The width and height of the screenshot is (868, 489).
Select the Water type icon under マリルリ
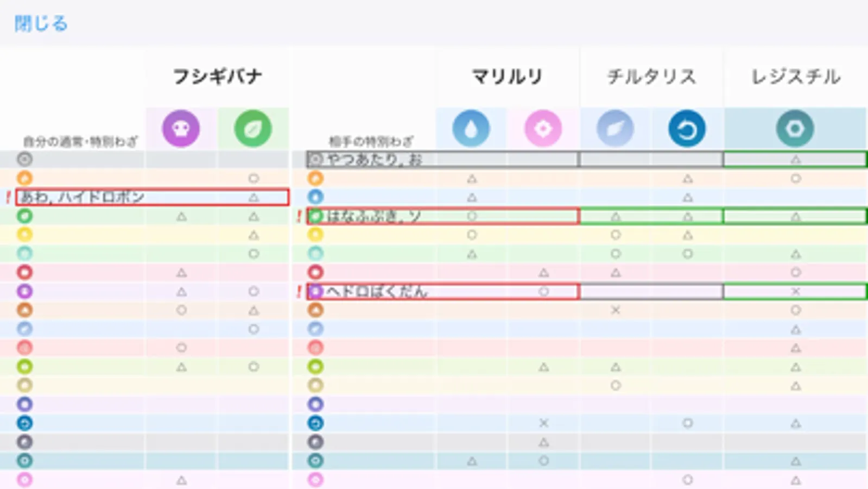(471, 129)
